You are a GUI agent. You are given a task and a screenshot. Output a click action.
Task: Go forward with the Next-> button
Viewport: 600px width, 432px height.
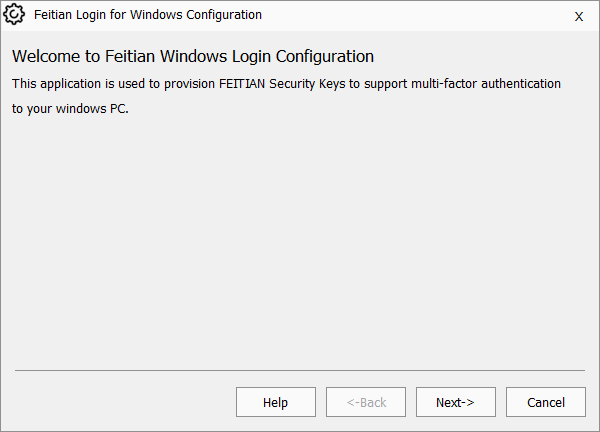[x=455, y=402]
